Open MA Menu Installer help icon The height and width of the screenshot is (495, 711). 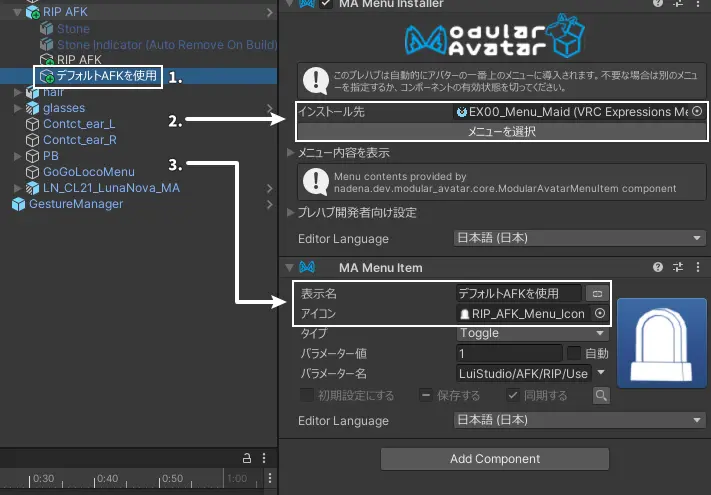click(658, 4)
